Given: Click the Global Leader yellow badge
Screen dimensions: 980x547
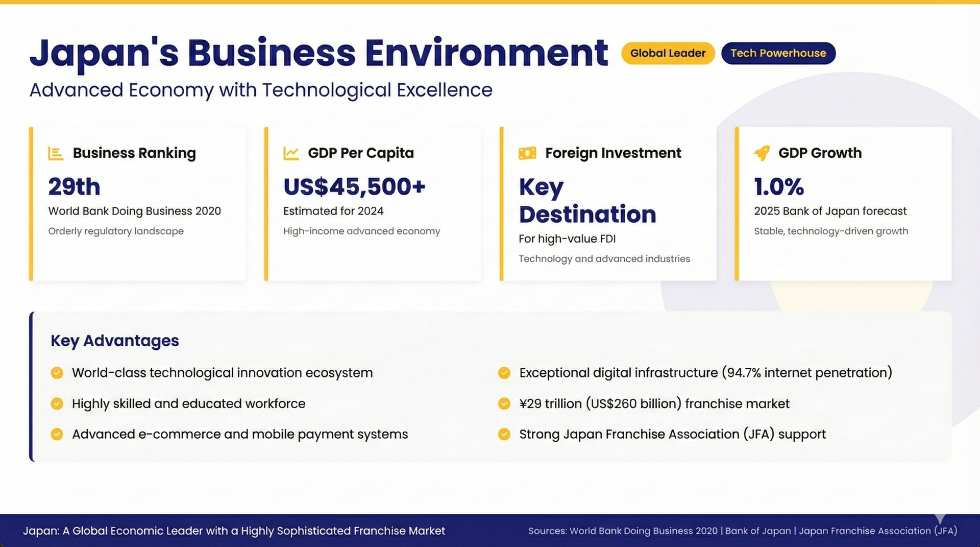Looking at the screenshot, I should click(x=668, y=53).
